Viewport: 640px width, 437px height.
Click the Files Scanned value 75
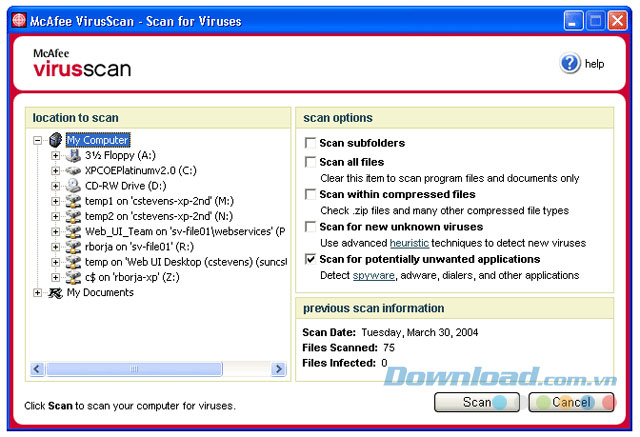tap(389, 348)
